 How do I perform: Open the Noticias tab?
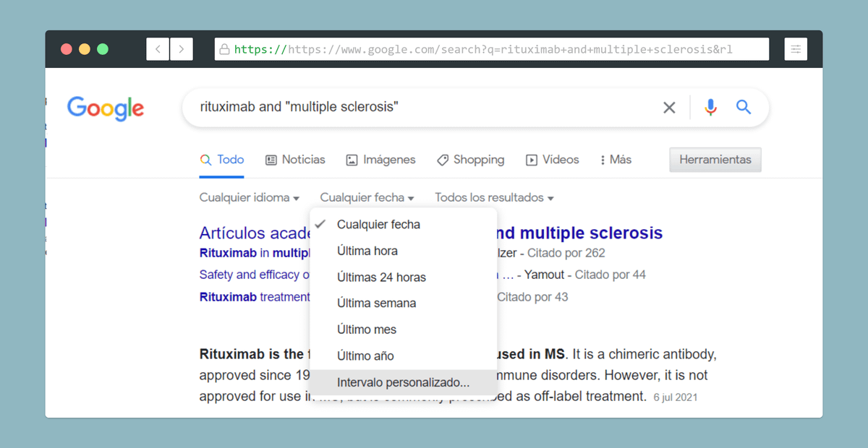295,160
